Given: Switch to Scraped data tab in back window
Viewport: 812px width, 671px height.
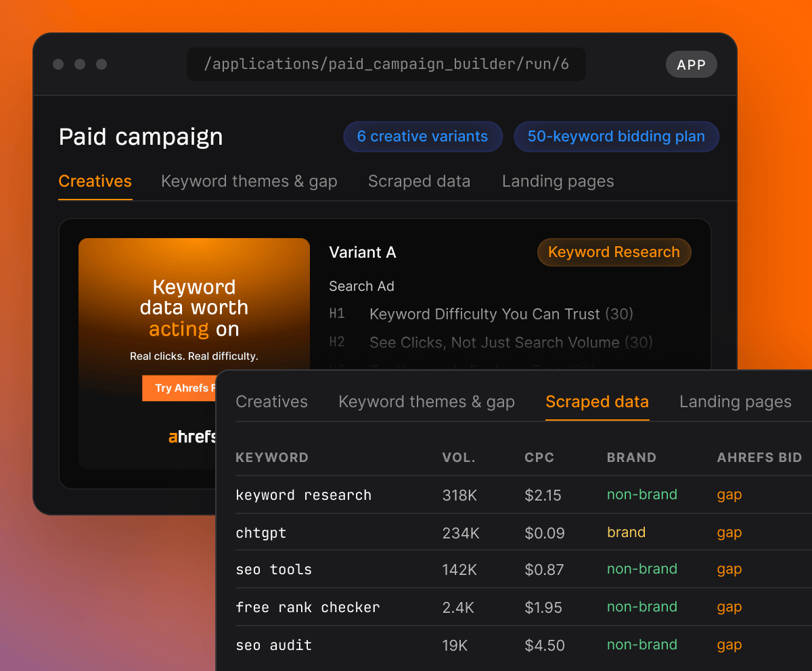Looking at the screenshot, I should pyautogui.click(x=419, y=181).
